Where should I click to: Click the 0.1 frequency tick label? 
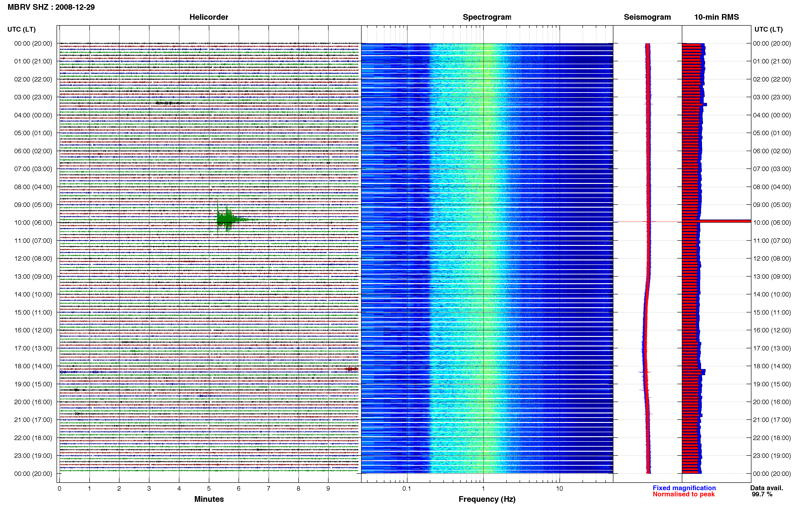point(407,489)
